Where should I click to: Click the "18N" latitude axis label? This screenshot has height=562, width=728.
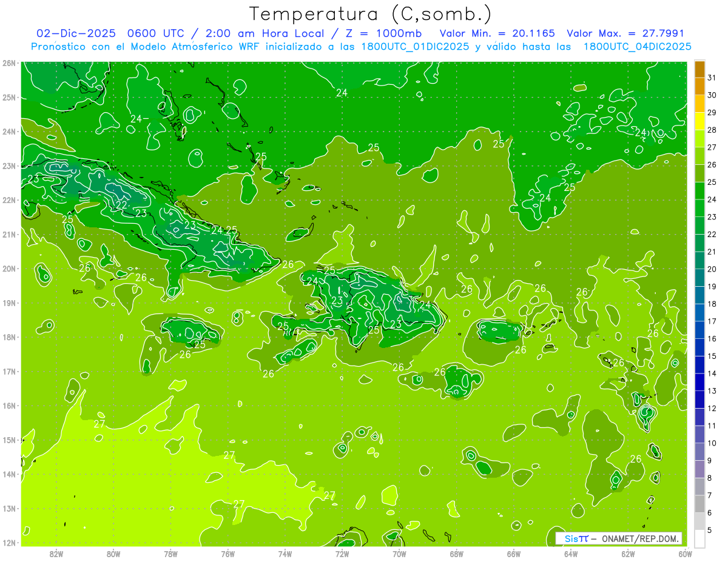pyautogui.click(x=8, y=337)
